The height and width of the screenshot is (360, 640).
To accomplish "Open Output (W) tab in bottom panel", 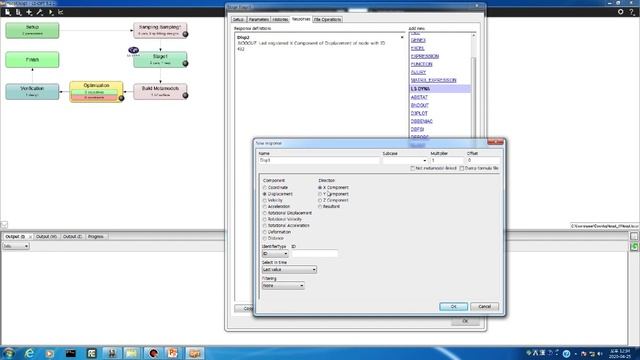I will coord(46,237).
